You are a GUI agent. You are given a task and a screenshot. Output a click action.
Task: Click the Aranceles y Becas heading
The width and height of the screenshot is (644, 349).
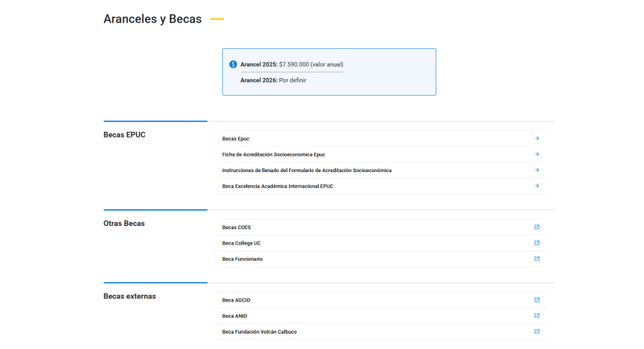pos(152,18)
